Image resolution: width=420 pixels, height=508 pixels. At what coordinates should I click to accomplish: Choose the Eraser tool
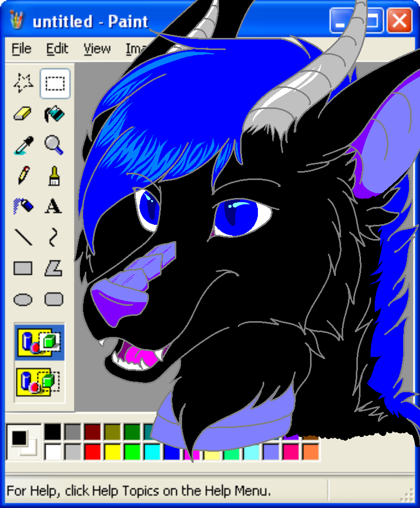[23, 114]
